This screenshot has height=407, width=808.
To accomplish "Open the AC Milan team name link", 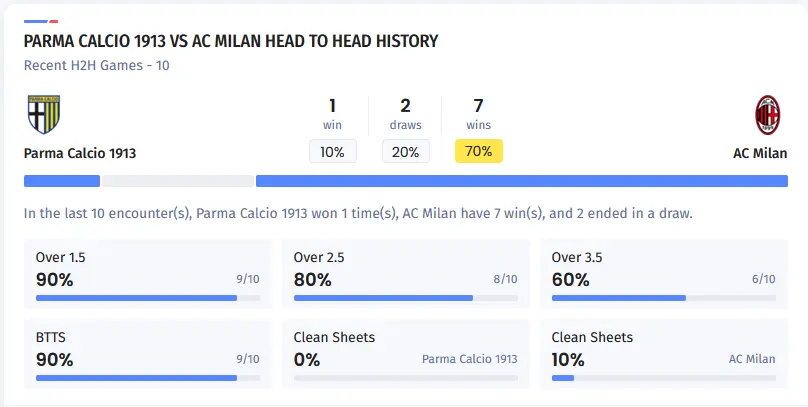I will click(759, 153).
